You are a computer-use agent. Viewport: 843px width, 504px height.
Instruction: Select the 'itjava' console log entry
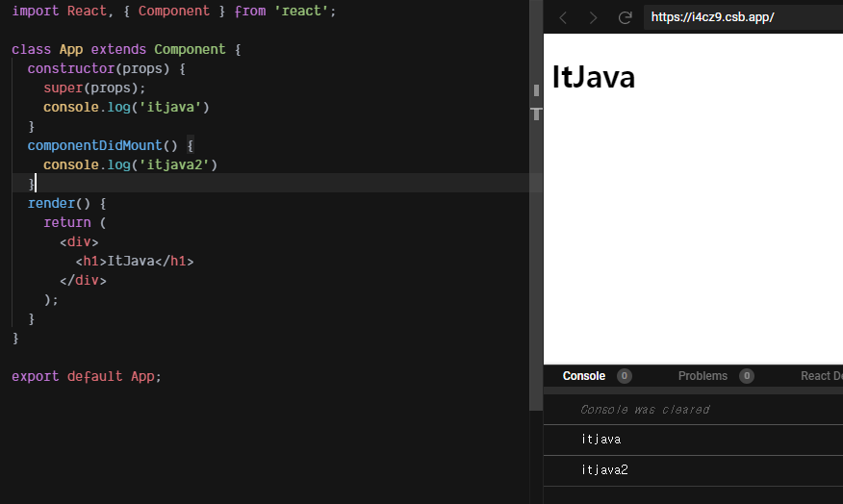(x=693, y=441)
